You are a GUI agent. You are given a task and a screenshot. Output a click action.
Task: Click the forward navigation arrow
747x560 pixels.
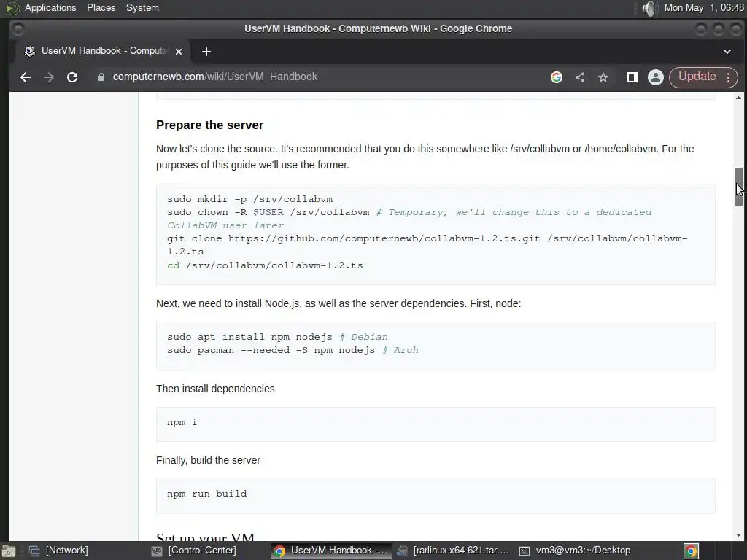click(49, 77)
